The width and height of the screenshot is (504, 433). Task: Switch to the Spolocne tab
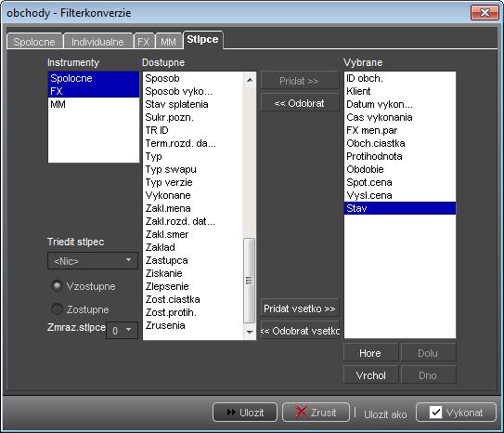point(34,42)
